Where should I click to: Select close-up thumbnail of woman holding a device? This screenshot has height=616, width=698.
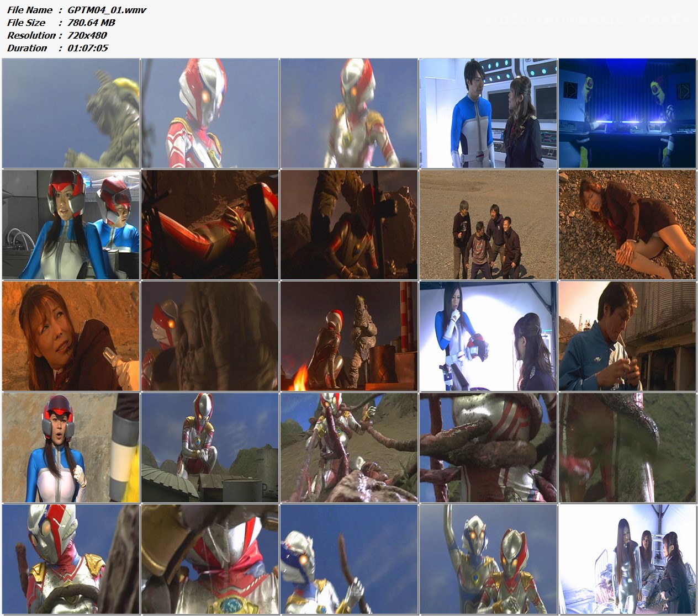[71, 336]
